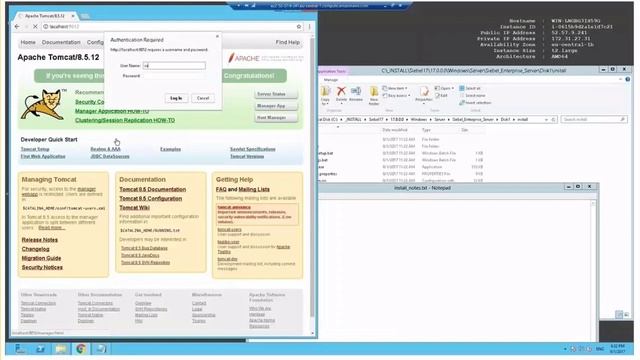
Task: Open Server Manager from the taskbar
Action: point(20,349)
